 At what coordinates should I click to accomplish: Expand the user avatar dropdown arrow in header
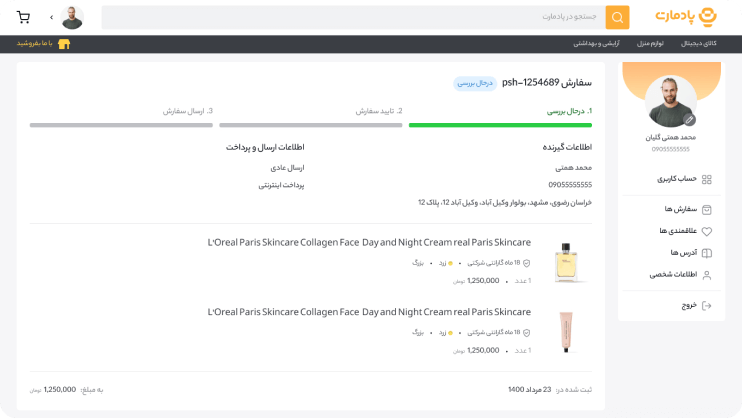pos(51,18)
